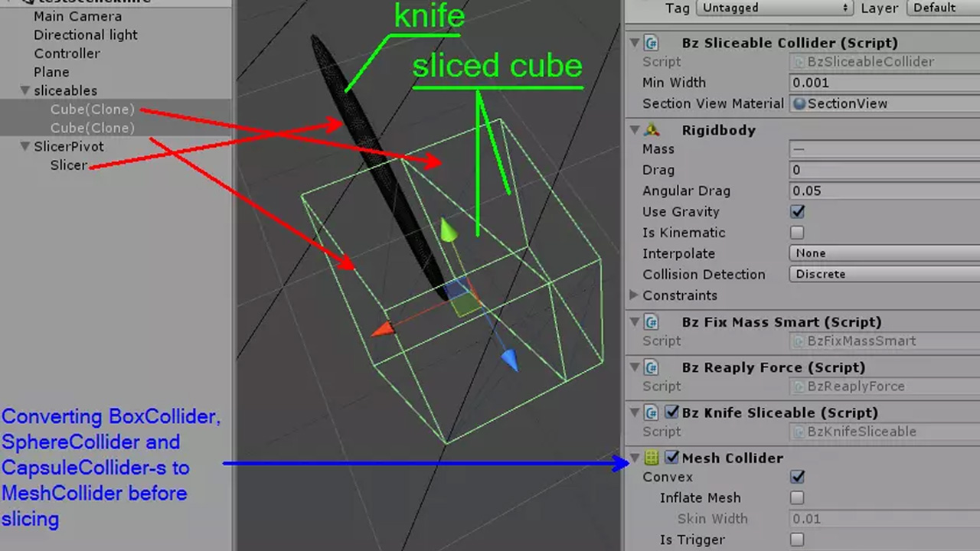Image resolution: width=980 pixels, height=551 pixels.
Task: Click the Bz Sliceable Collider script icon
Action: point(652,44)
